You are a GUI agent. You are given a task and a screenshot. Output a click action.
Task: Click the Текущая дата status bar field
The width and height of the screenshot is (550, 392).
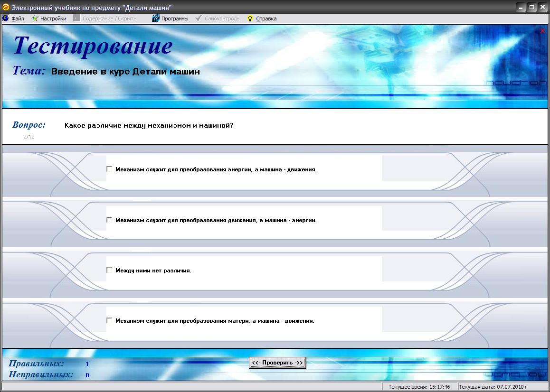[503, 387]
